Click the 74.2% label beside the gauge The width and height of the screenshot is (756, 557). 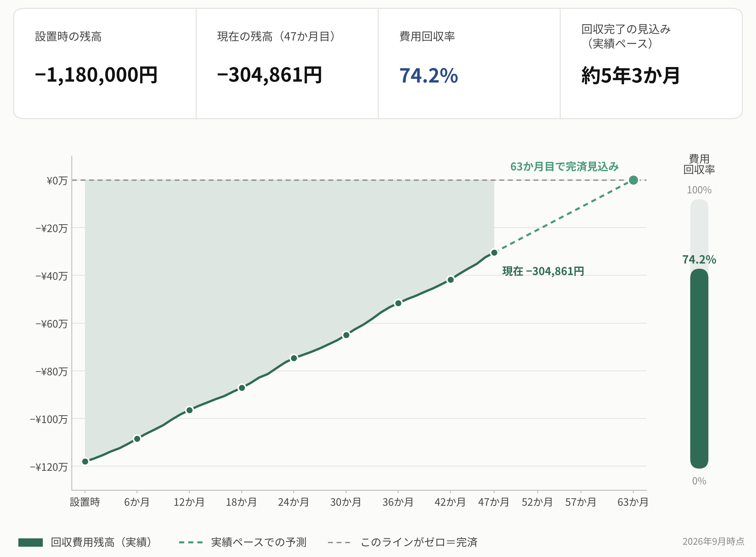coord(699,259)
